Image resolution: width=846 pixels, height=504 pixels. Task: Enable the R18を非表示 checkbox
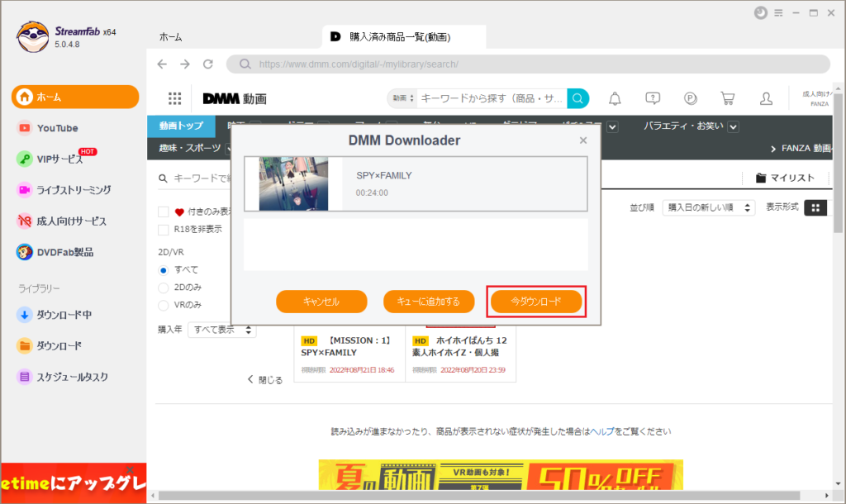[164, 230]
